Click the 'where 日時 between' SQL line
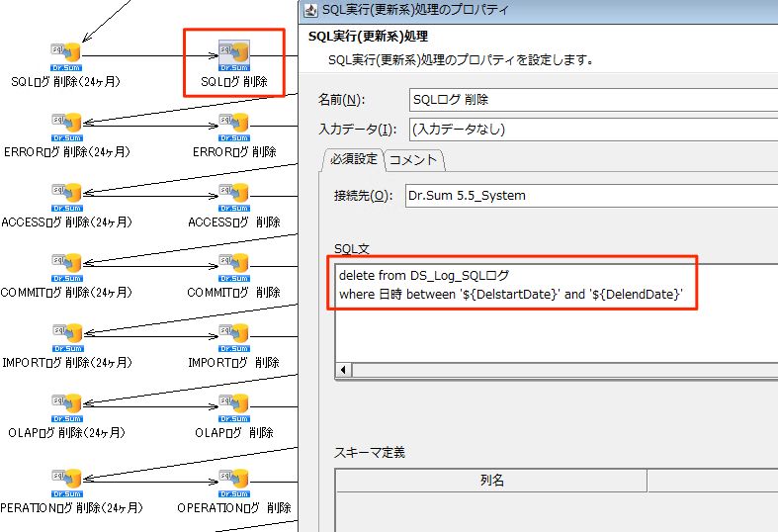Viewport: 778px width, 532px height. click(510, 295)
